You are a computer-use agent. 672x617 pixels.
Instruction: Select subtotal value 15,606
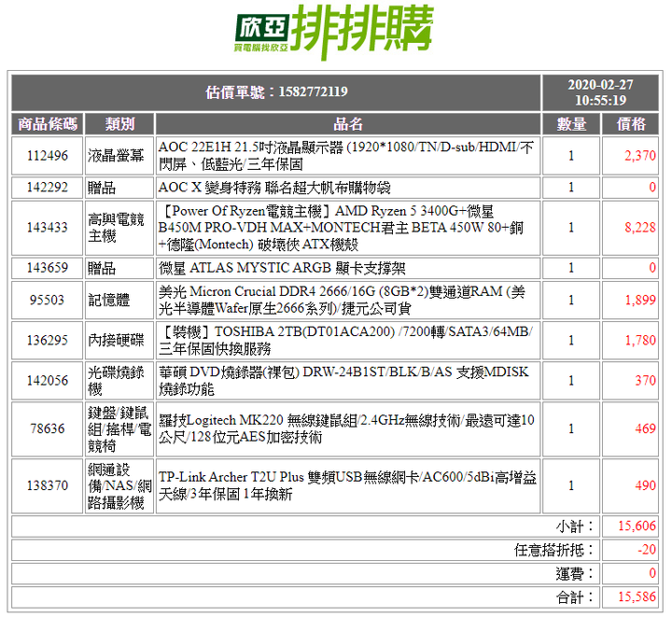(x=637, y=526)
